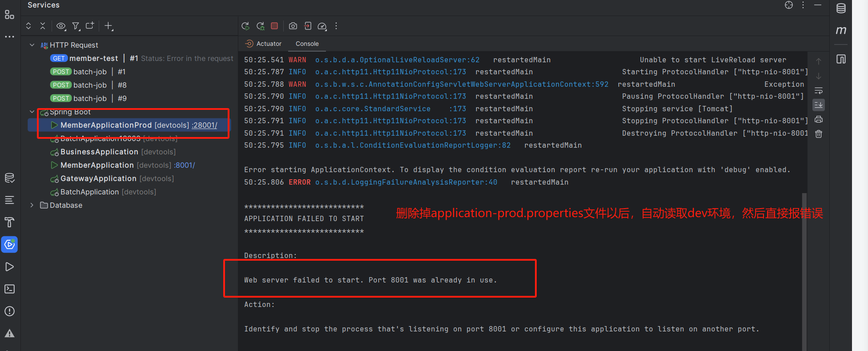Click the crosshair target icon in Services header
This screenshot has width=868, height=351.
(x=789, y=5)
